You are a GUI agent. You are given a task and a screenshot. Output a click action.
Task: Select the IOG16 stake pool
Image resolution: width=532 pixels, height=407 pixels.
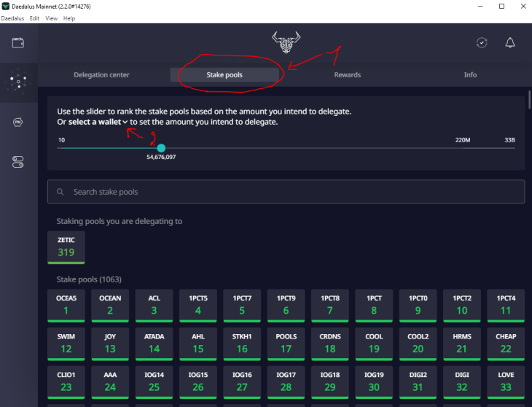(x=242, y=382)
